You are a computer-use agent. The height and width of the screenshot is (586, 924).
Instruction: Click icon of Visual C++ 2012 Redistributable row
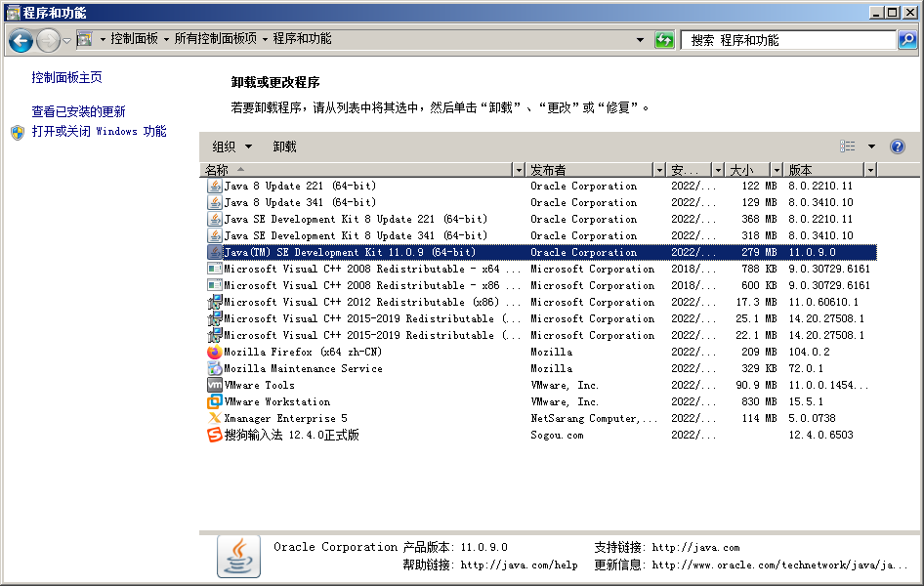pyautogui.click(x=215, y=302)
